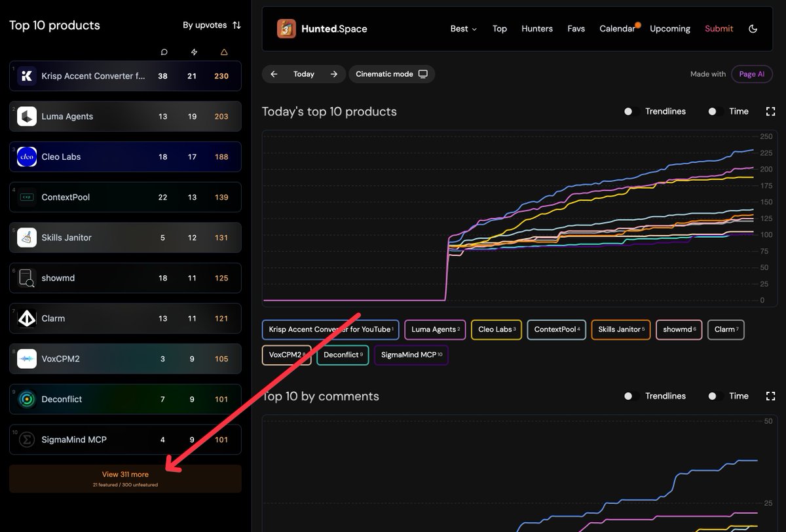This screenshot has width=786, height=532.
Task: Toggle Luma Agents legend chip
Action: pyautogui.click(x=436, y=330)
